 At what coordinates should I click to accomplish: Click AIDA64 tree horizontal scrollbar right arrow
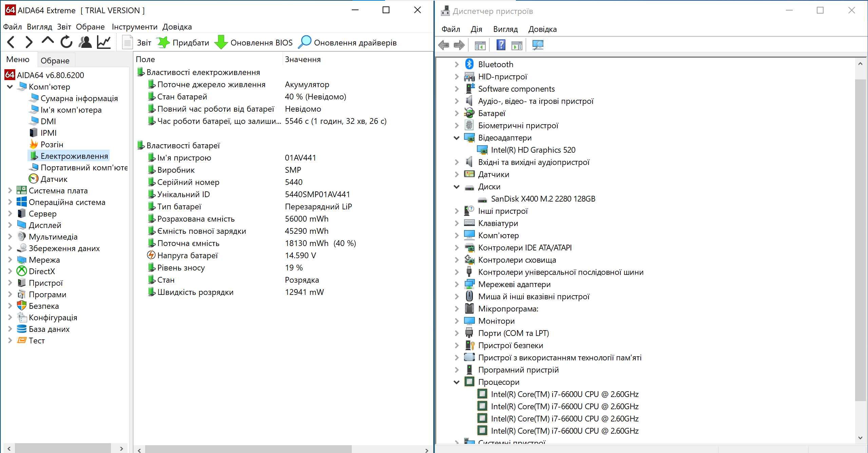tap(121, 449)
